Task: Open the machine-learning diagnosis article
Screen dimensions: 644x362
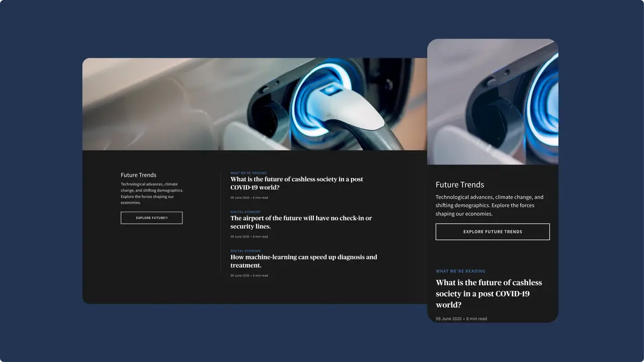Action: pos(304,261)
